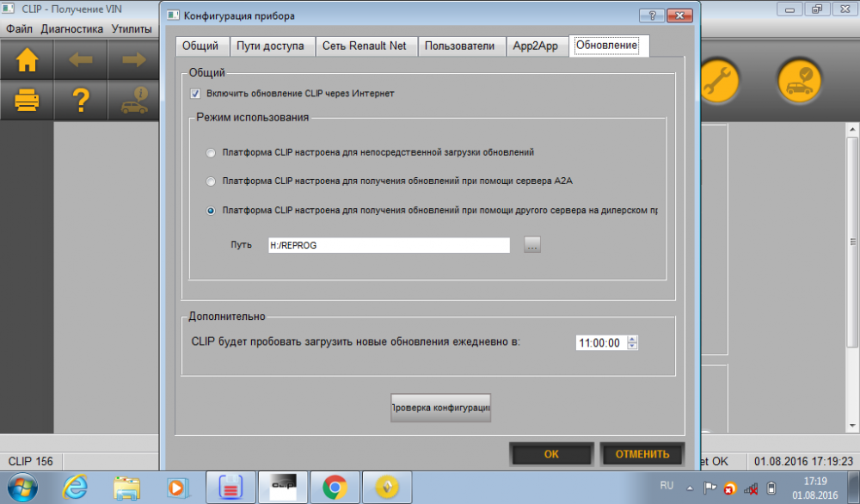Click the forward arrow navigation icon
The width and height of the screenshot is (860, 504).
tap(133, 59)
